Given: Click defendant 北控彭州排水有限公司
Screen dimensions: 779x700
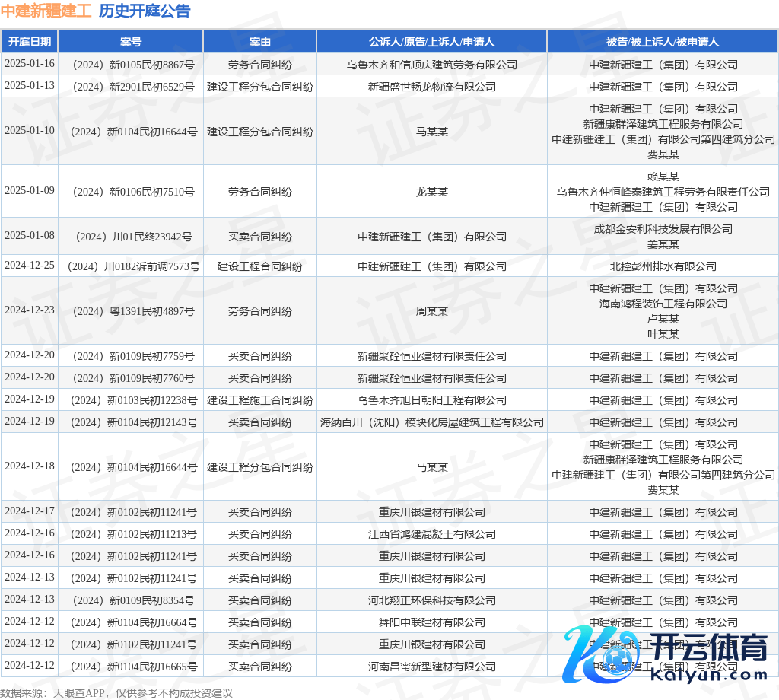Looking at the screenshot, I should tap(663, 266).
